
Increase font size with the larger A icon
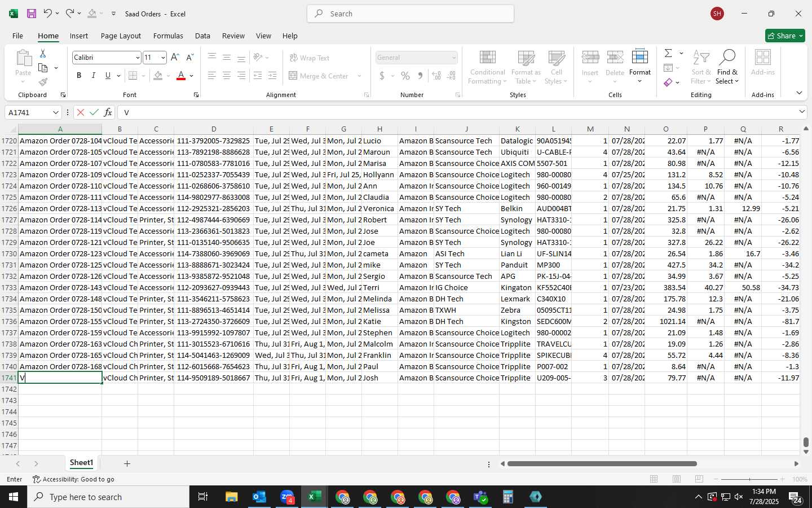[x=175, y=57]
